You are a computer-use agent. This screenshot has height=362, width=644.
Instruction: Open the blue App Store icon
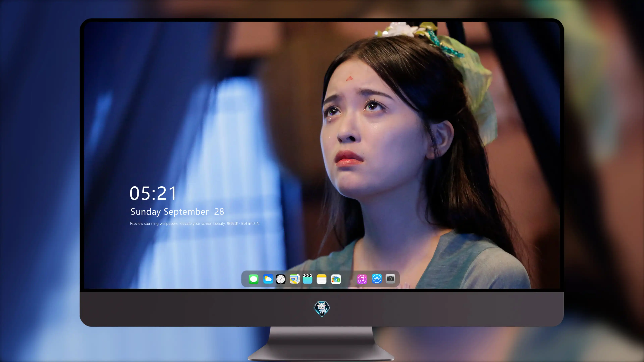(377, 279)
